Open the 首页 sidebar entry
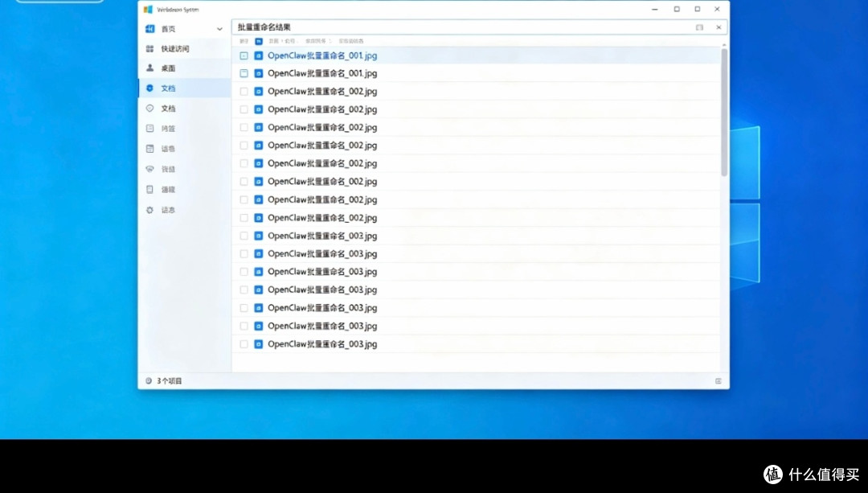Image resolution: width=868 pixels, height=493 pixels. (168, 29)
